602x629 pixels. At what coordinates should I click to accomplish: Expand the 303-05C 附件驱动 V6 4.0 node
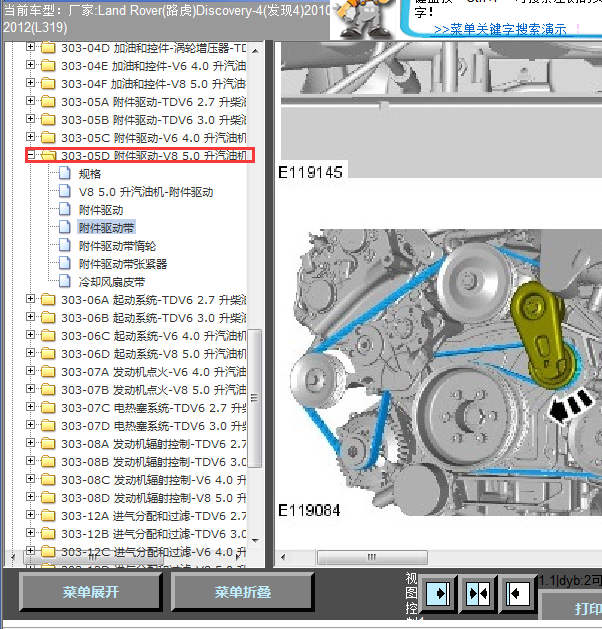[x=30, y=137]
